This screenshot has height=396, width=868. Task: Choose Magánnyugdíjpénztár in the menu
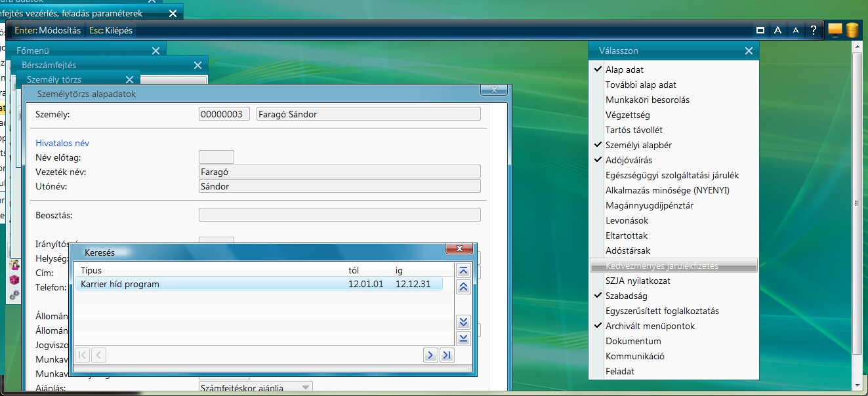click(x=649, y=205)
